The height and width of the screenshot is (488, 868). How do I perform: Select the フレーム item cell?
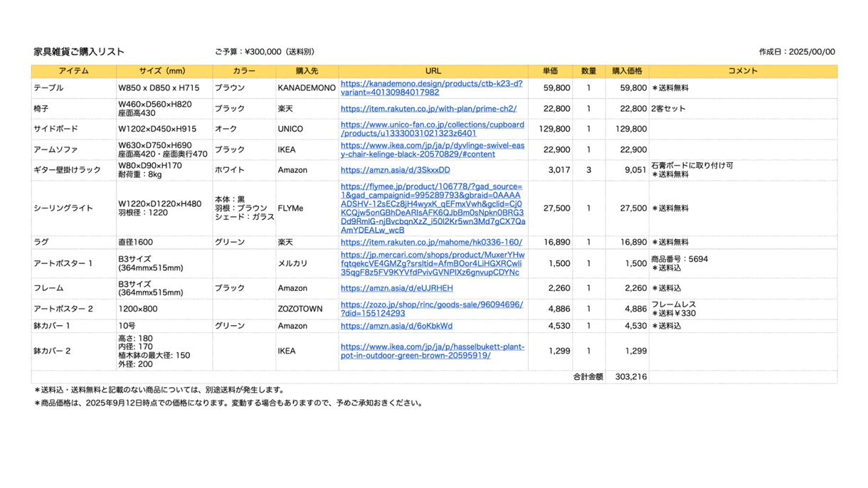(73, 288)
